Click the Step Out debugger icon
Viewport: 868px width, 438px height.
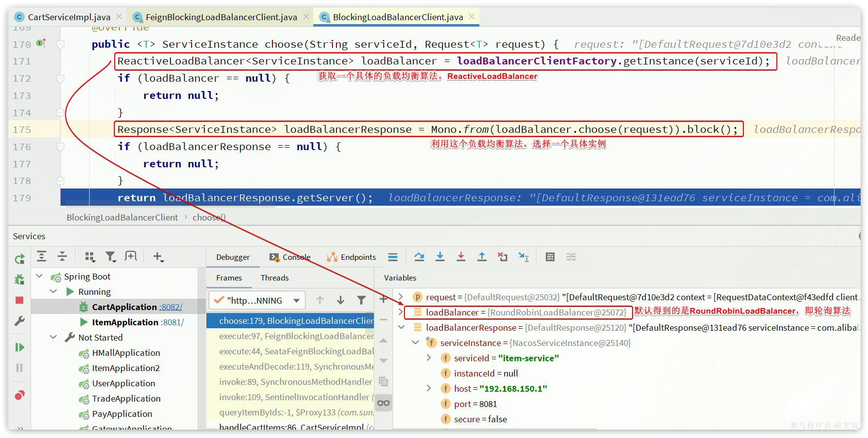tap(482, 257)
